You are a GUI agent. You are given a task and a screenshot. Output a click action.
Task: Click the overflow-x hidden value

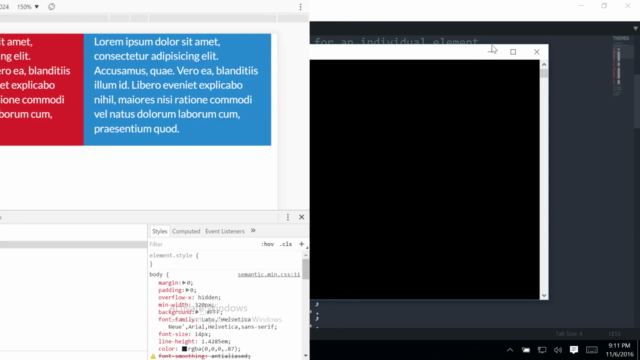point(209,297)
